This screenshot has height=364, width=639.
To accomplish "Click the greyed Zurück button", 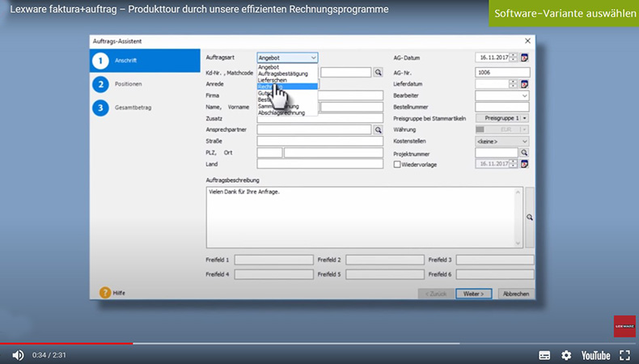I will [x=436, y=294].
